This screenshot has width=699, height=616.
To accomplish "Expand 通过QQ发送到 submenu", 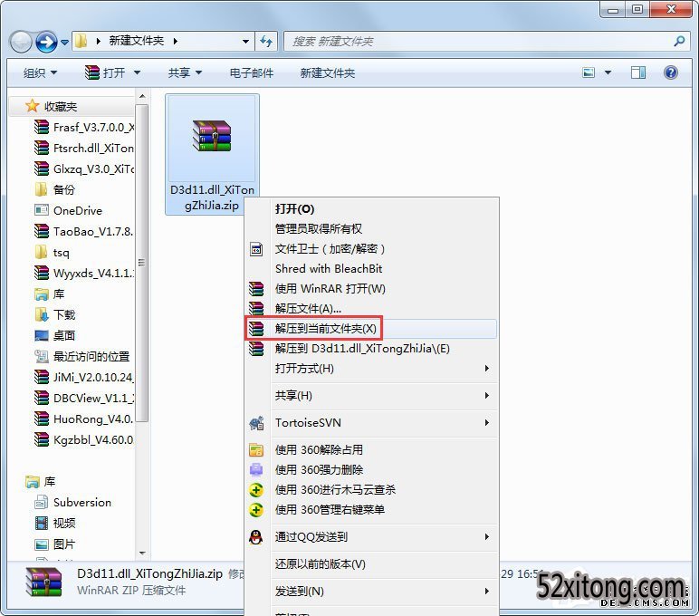I will click(x=371, y=536).
